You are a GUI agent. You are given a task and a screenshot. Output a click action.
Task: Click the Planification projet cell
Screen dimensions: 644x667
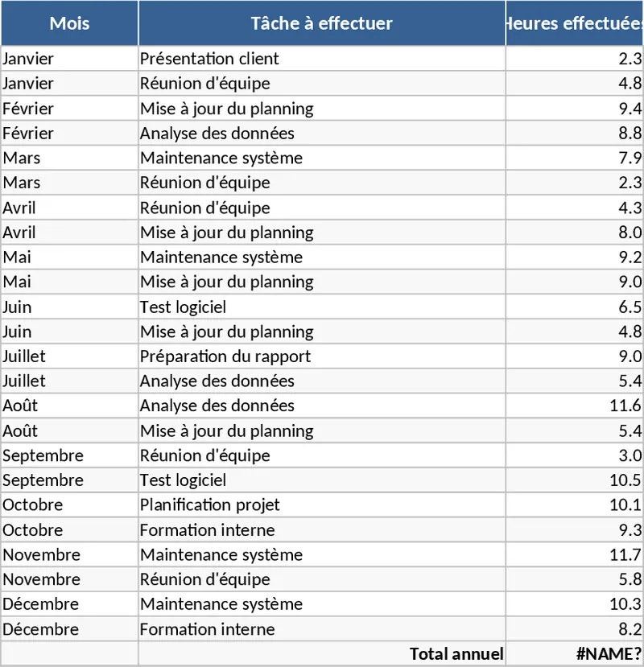(x=321, y=504)
